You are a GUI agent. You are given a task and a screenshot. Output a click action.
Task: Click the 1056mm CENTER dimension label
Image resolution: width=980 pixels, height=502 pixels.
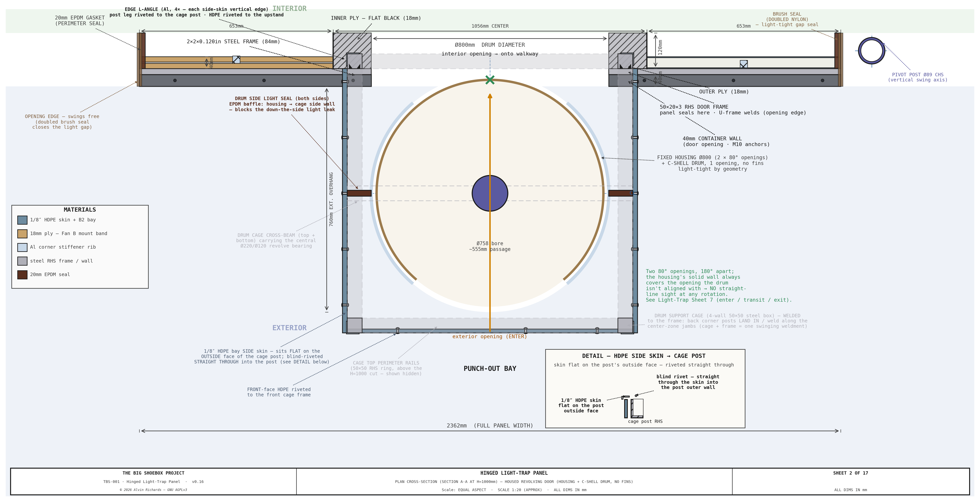click(x=490, y=26)
